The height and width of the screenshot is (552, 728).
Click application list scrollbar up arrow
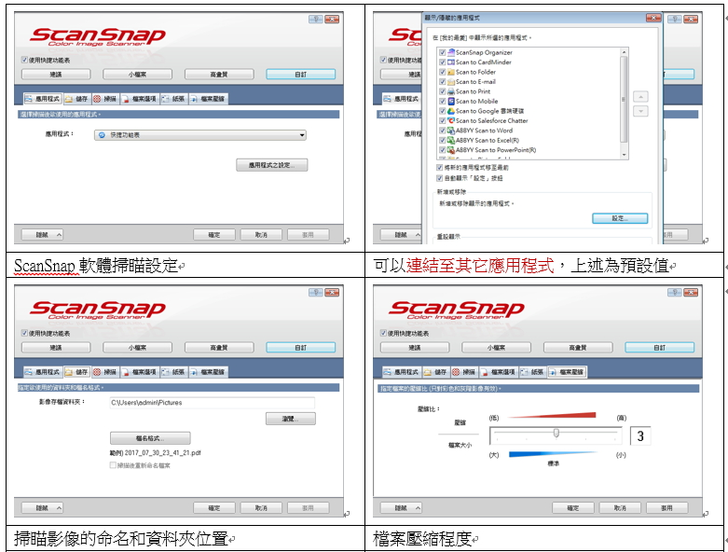coord(624,51)
